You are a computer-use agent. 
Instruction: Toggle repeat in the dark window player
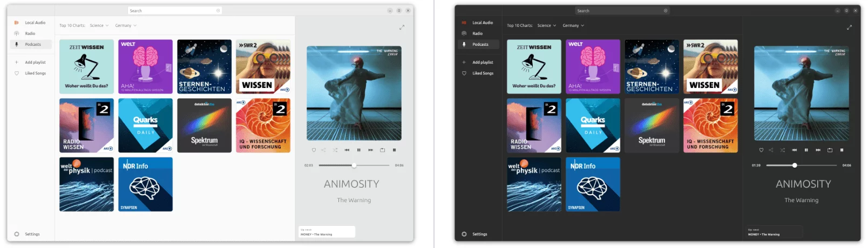tap(830, 150)
